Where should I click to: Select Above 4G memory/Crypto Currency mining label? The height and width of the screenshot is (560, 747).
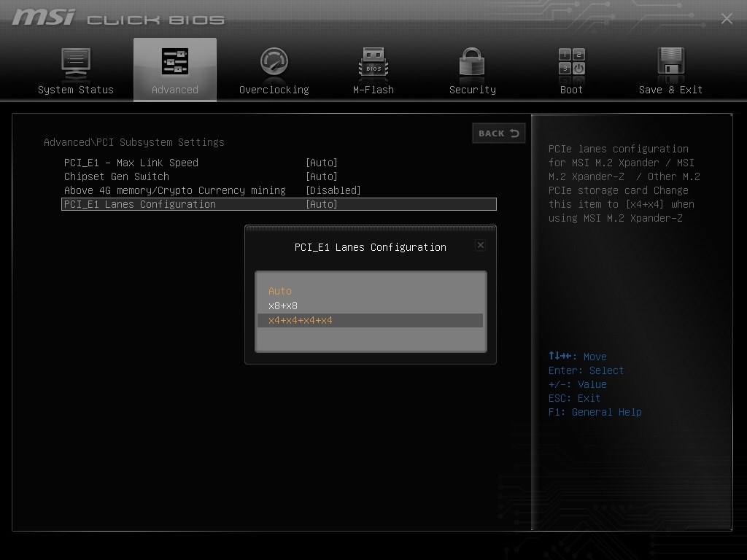point(175,190)
